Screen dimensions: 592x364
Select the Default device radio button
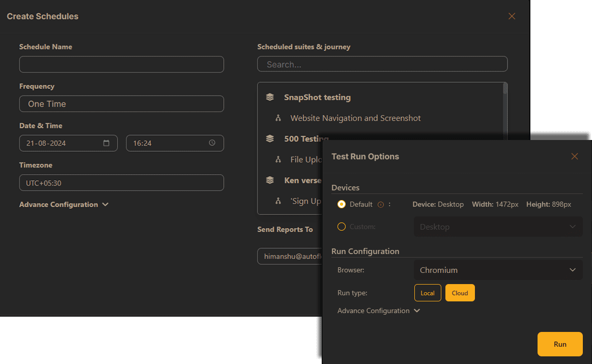[342, 204]
